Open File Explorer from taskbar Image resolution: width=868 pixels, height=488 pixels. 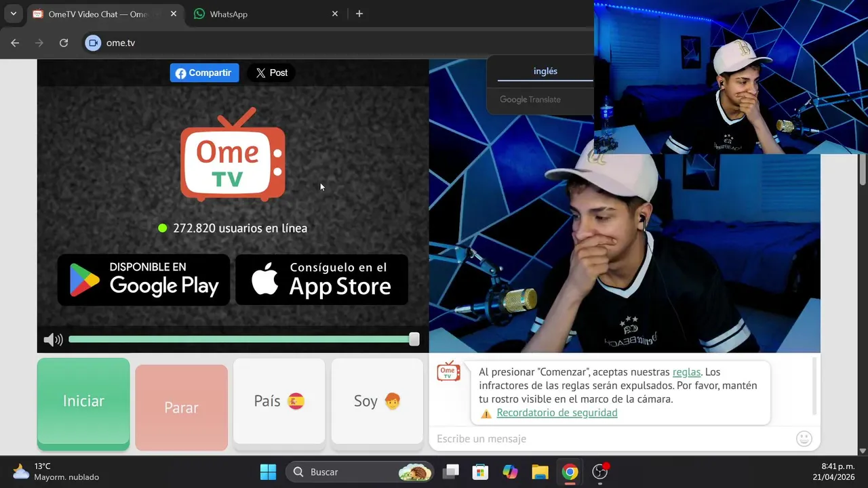[x=540, y=472]
